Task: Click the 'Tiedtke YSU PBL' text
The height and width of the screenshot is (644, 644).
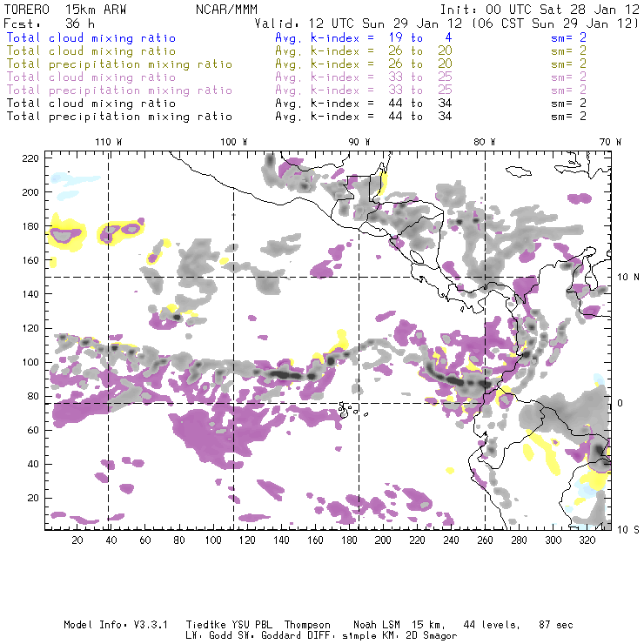Action: click(229, 625)
